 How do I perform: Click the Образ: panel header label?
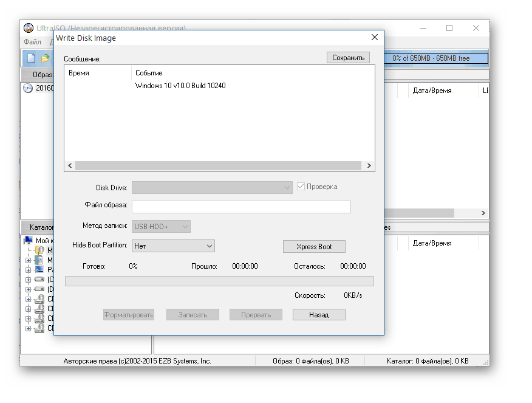[x=43, y=75]
